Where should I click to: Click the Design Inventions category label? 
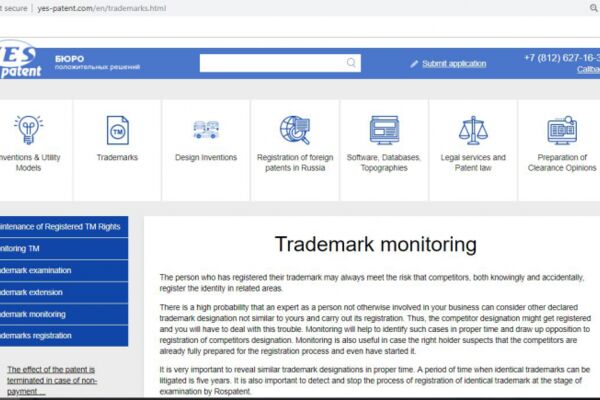[x=206, y=157]
